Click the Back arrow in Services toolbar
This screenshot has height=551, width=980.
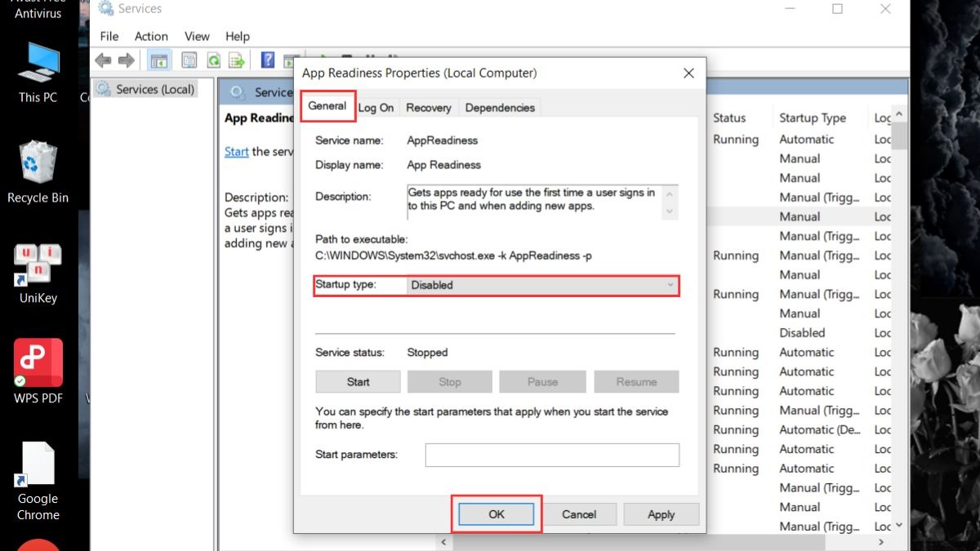tap(103, 60)
